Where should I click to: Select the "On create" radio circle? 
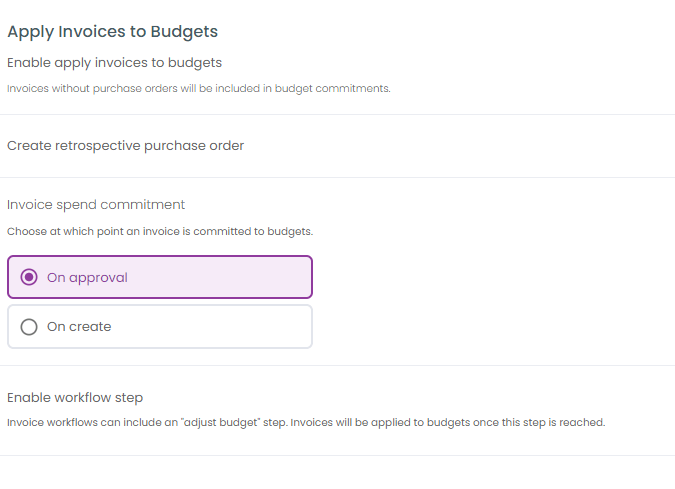tap(29, 327)
